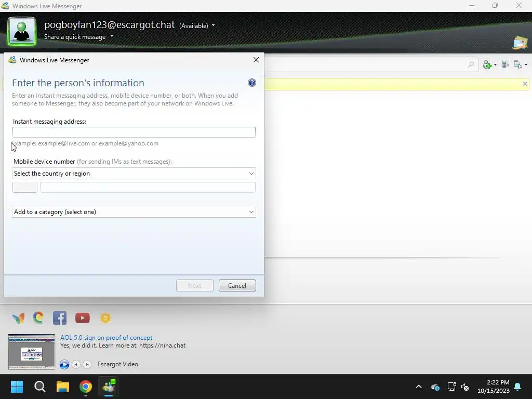Open the notifications bell icon
Screen dimensions: 532x399
(x=518, y=387)
